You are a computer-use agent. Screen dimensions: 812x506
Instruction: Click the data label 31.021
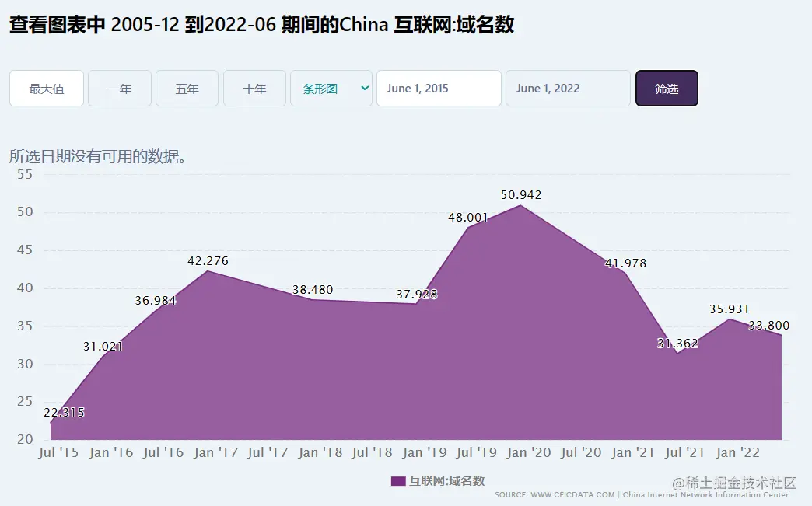103,347
